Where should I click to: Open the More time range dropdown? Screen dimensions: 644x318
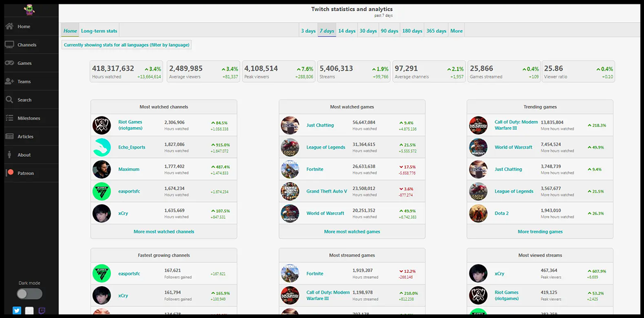[x=456, y=31]
